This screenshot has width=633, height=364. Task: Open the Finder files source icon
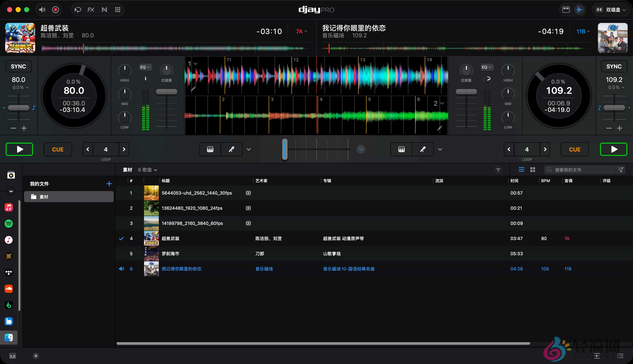tap(9, 338)
